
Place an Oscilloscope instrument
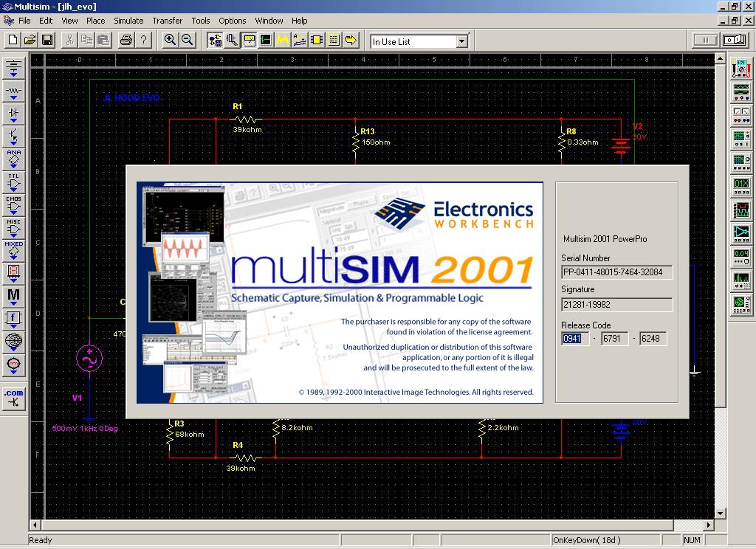(741, 138)
